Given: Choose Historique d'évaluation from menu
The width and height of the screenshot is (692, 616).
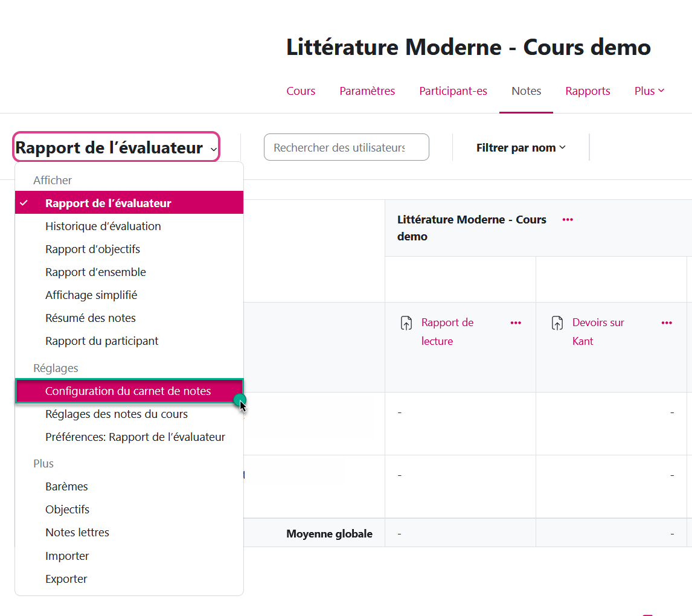Looking at the screenshot, I should [103, 226].
